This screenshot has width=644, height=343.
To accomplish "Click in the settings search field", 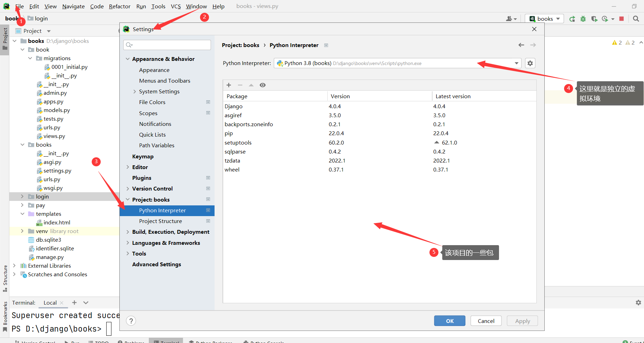I will click(x=167, y=45).
